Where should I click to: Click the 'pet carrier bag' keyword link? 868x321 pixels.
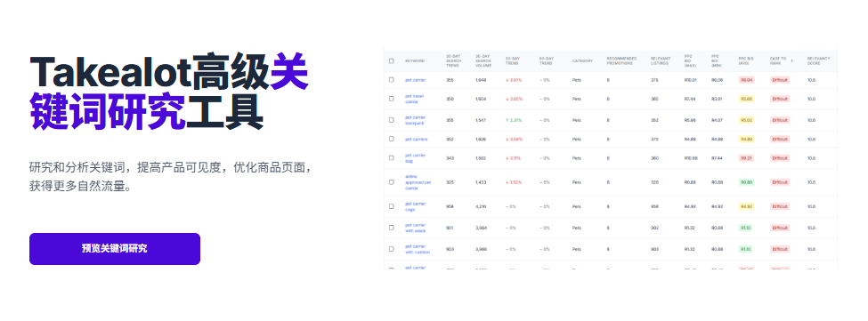pos(415,158)
